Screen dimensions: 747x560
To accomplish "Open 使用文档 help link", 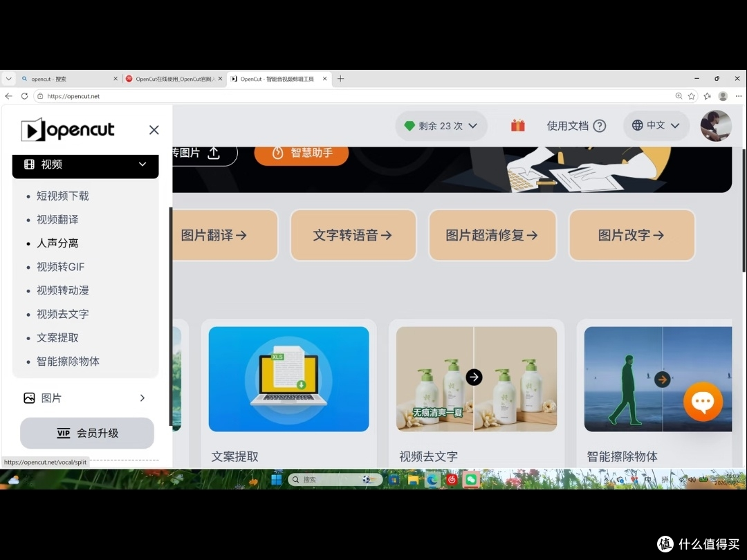I will point(576,126).
